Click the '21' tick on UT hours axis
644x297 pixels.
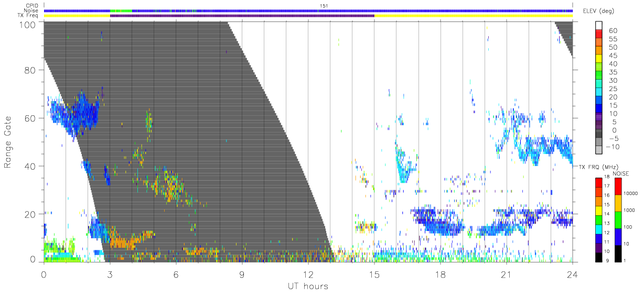(x=507, y=274)
